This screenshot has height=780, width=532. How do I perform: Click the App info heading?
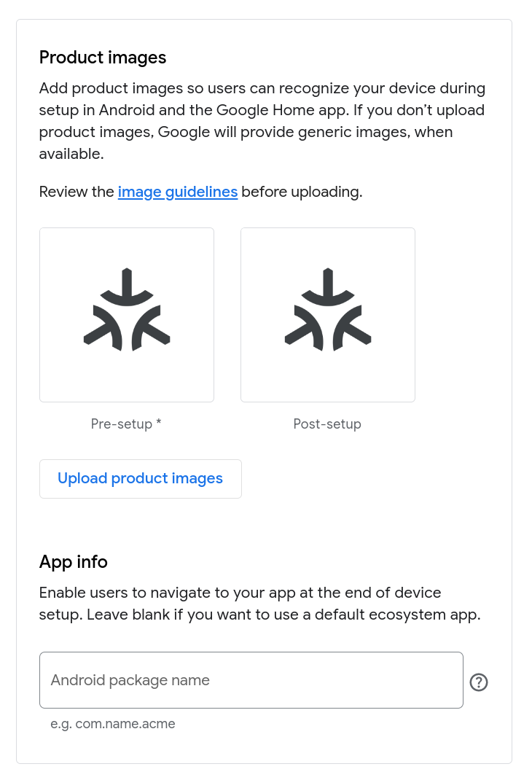pos(73,562)
